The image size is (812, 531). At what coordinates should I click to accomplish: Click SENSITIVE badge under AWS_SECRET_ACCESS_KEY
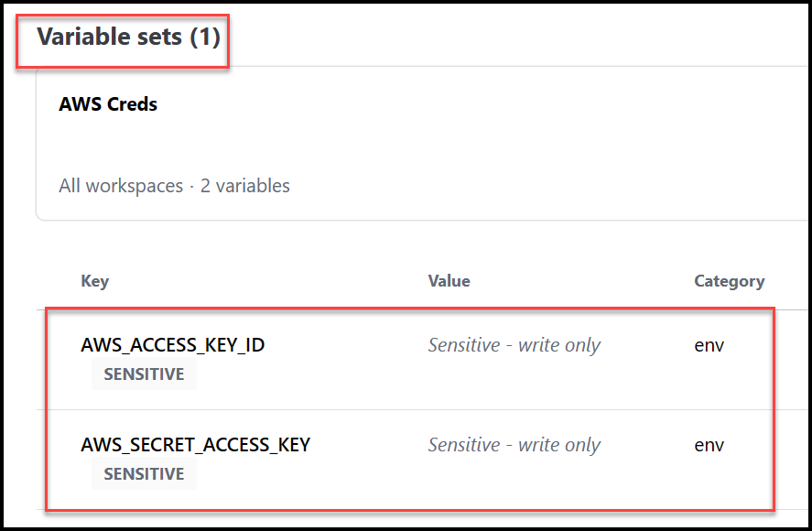coord(144,474)
